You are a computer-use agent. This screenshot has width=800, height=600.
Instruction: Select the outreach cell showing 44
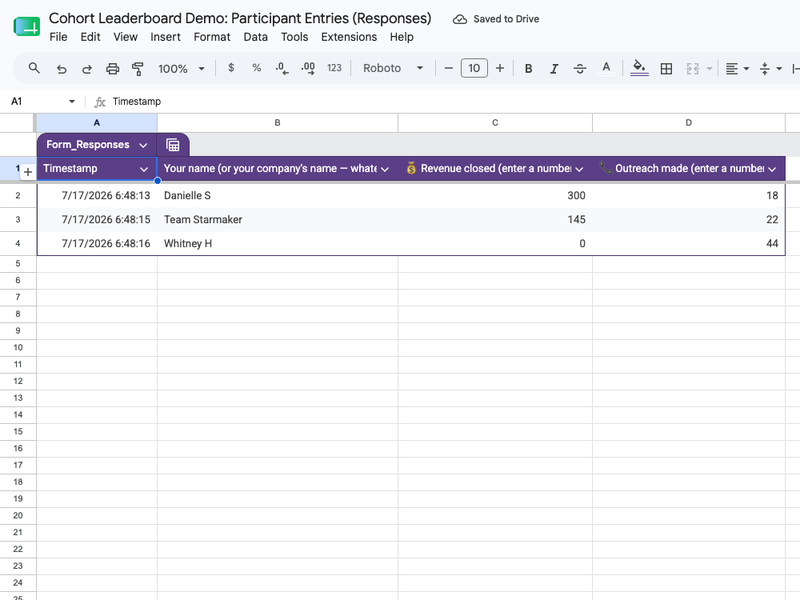pos(689,243)
